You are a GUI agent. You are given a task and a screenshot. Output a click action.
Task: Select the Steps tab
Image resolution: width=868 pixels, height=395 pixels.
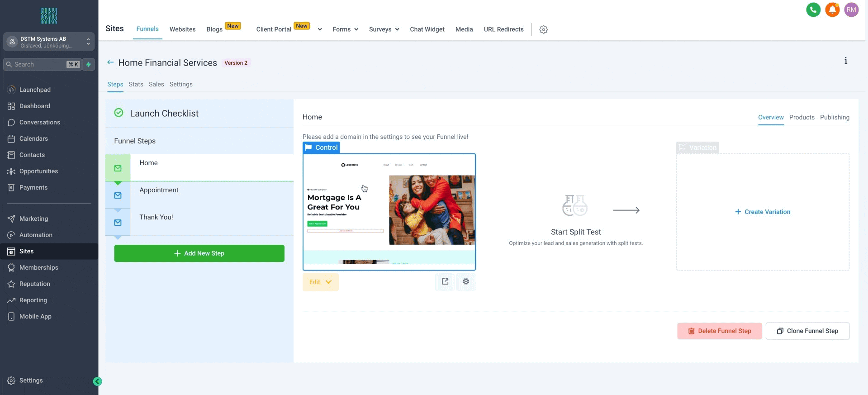tap(115, 84)
